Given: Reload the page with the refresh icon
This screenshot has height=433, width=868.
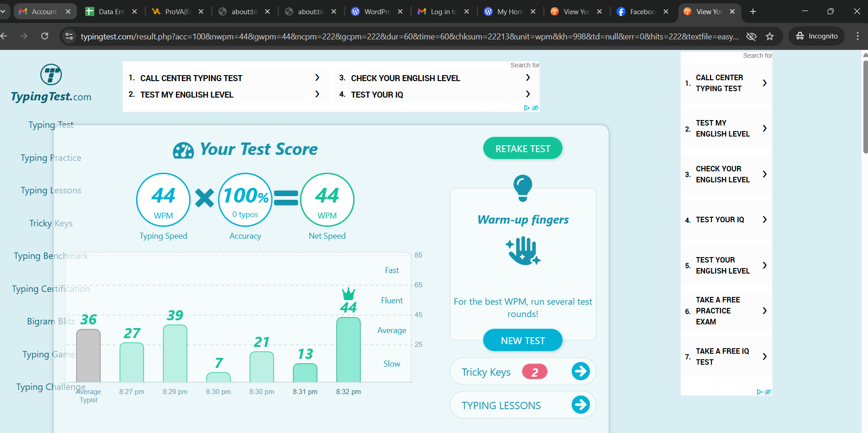Looking at the screenshot, I should click(x=44, y=36).
